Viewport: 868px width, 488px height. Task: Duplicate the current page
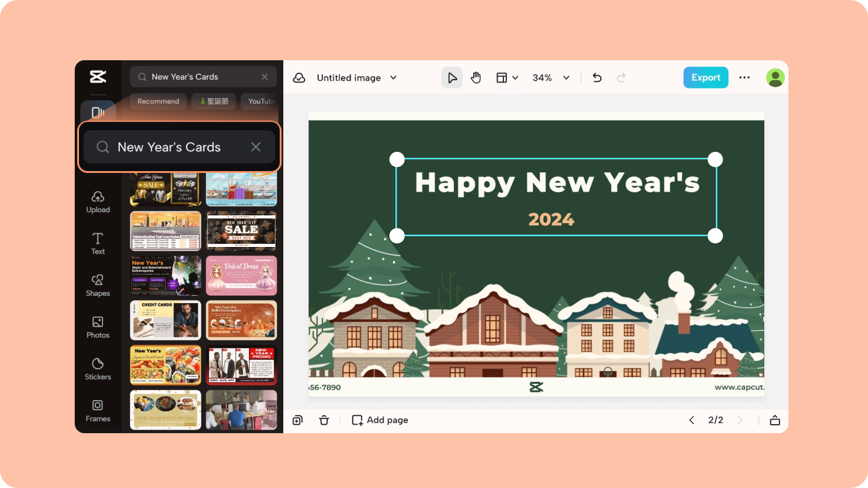tap(297, 420)
